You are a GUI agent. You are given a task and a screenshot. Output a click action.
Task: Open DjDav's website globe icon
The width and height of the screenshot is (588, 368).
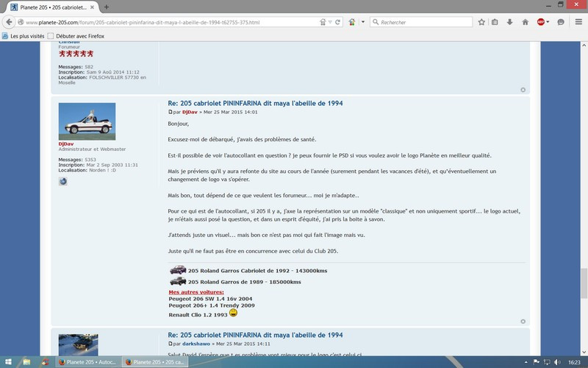point(63,181)
